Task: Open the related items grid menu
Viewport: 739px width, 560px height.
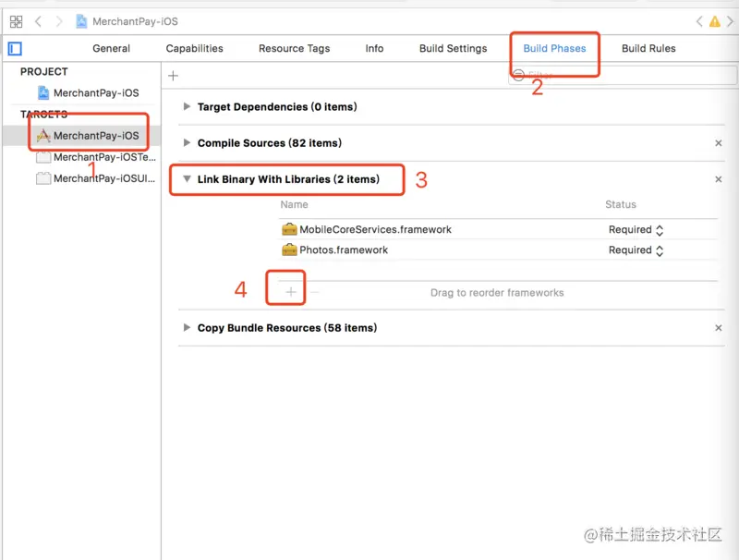Action: (x=16, y=21)
